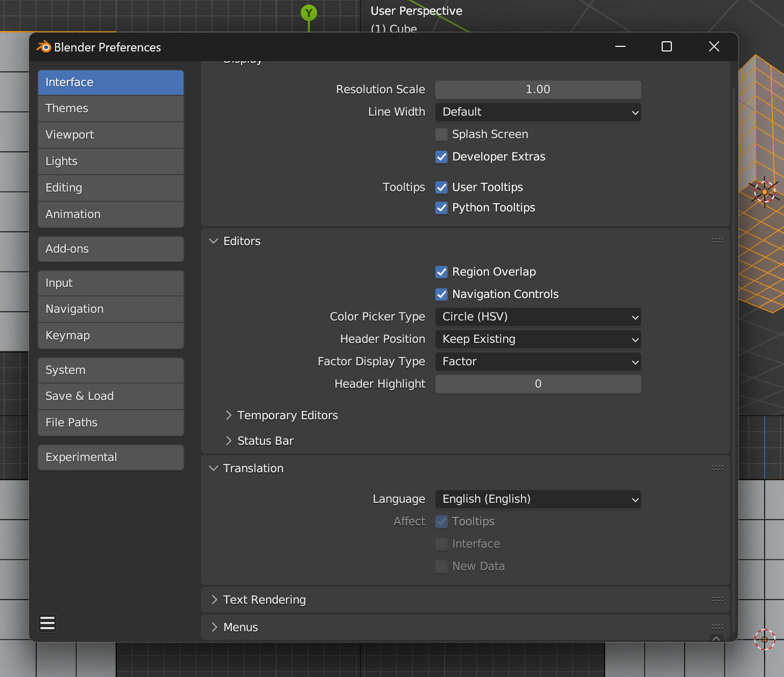Check the Affect Interface translation checkbox
The width and height of the screenshot is (784, 677).
coord(441,544)
